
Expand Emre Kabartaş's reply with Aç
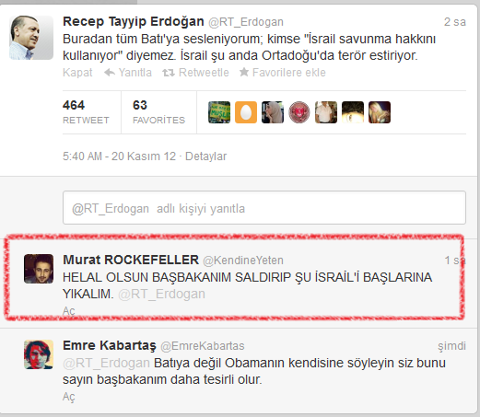coord(69,397)
